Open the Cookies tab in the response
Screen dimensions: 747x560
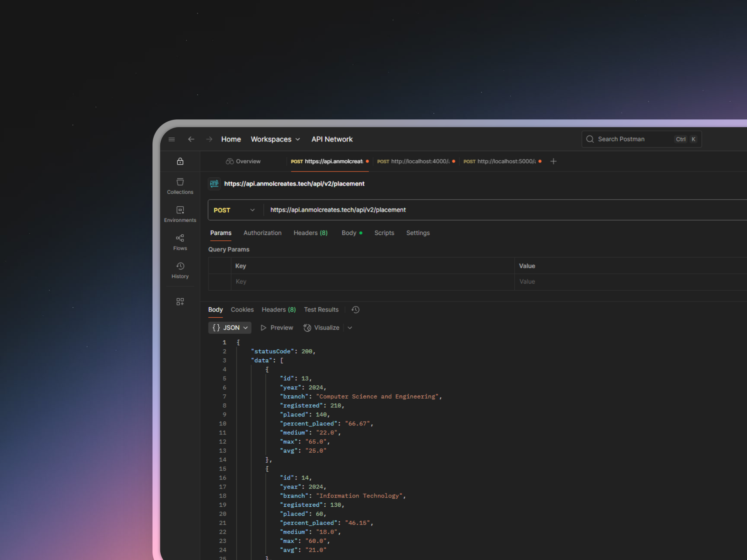coord(242,310)
